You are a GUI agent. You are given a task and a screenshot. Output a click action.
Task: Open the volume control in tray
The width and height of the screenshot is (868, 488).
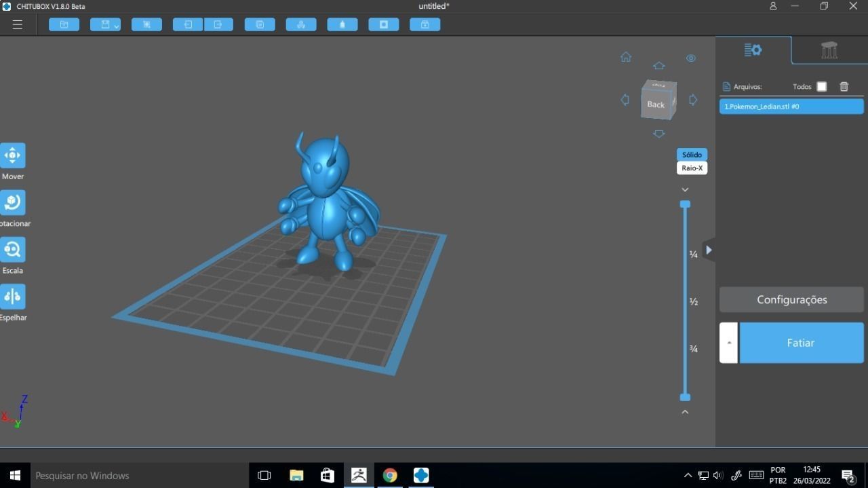coord(718,475)
